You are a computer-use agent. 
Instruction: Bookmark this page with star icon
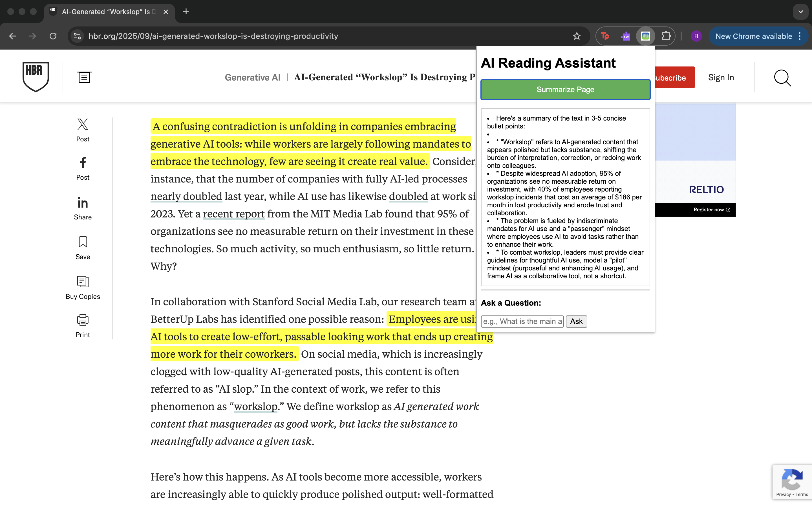pos(577,36)
